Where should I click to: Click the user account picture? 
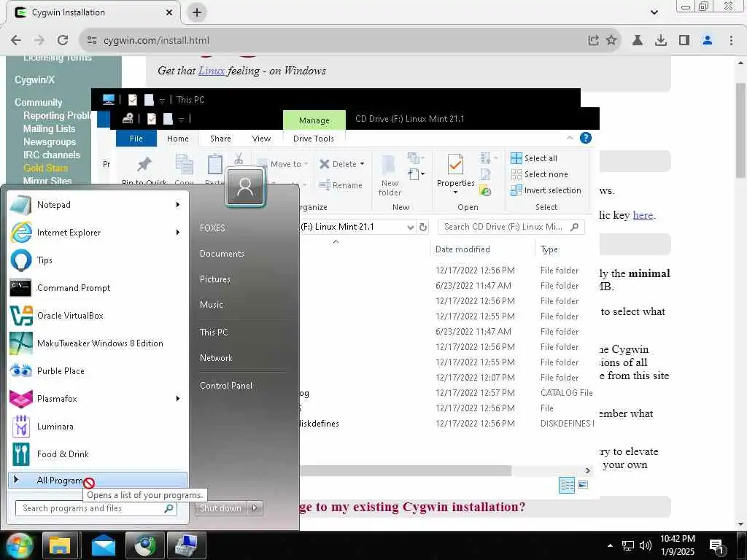245,187
